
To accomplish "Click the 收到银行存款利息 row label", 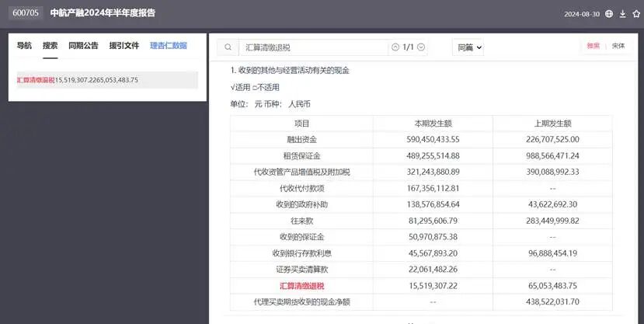I will pos(301,253).
